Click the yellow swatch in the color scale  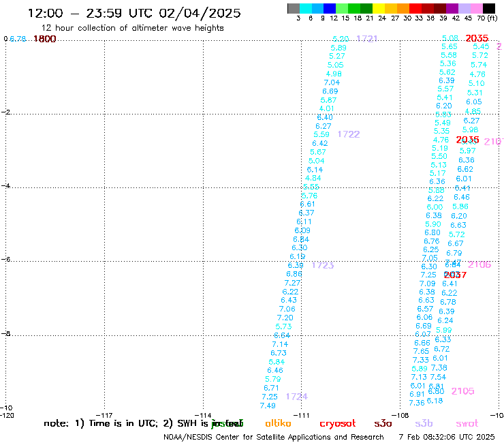pos(379,8)
